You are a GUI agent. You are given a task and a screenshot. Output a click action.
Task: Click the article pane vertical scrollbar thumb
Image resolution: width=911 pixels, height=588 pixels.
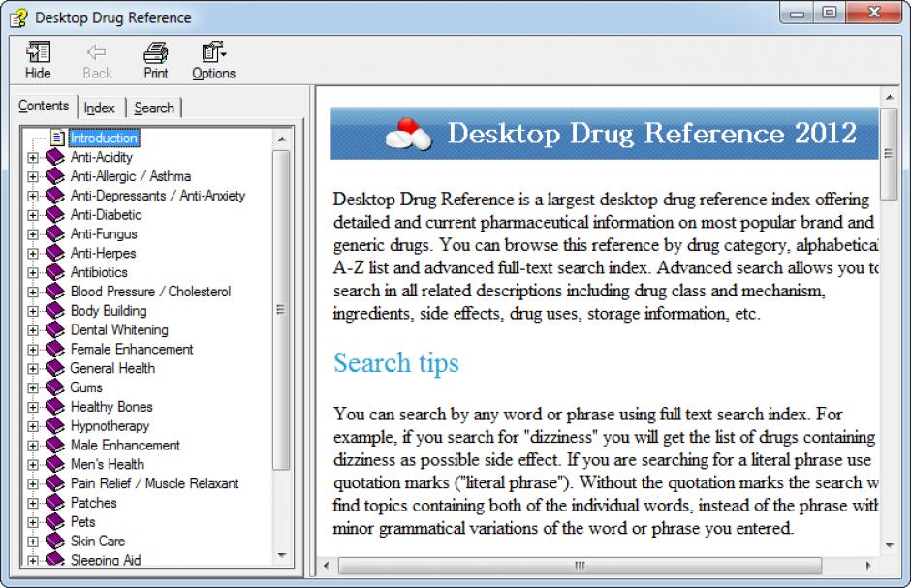(889, 153)
